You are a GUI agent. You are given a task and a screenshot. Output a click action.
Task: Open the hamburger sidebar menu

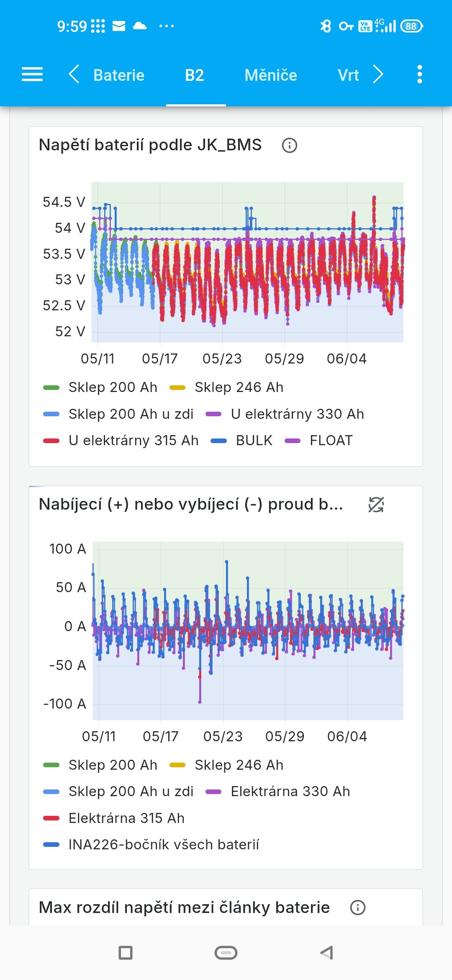click(32, 75)
